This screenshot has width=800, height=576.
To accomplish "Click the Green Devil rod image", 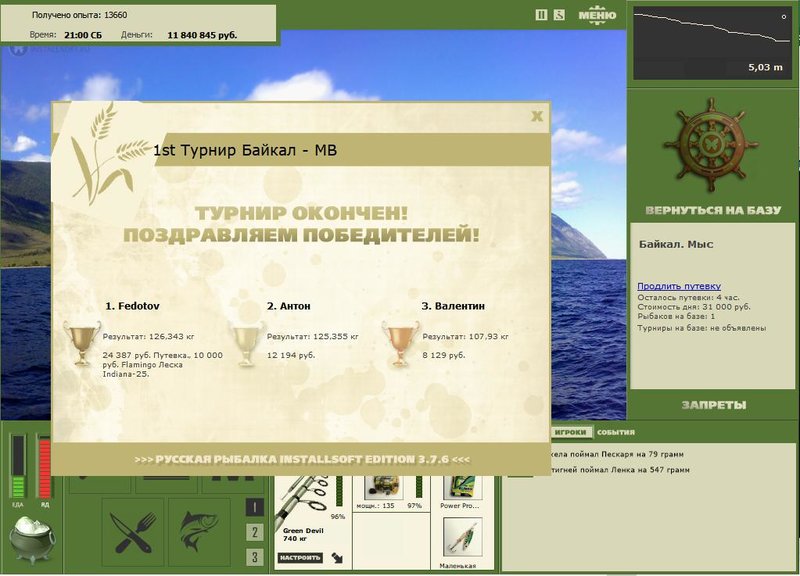I will [x=301, y=502].
